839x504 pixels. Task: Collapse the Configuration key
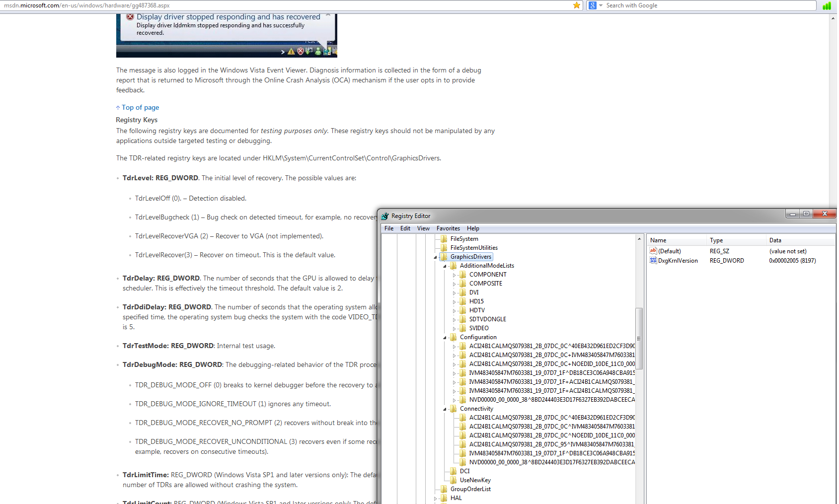[445, 338]
